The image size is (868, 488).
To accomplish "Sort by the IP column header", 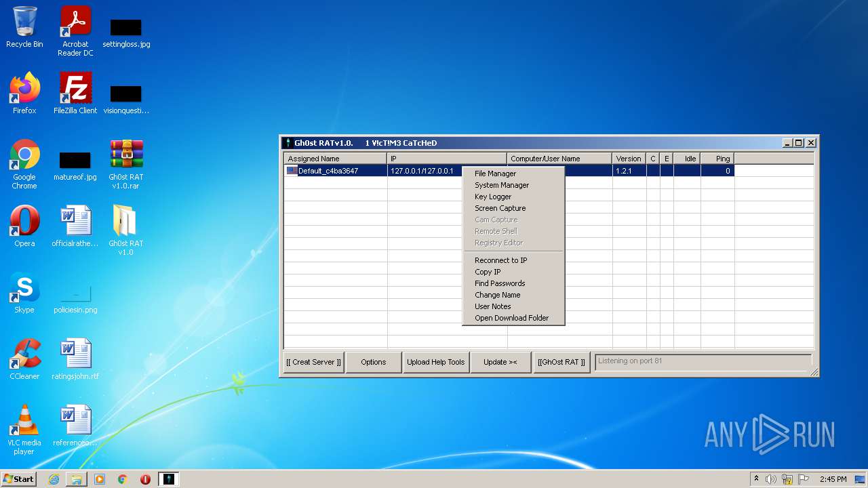I will pyautogui.click(x=447, y=159).
